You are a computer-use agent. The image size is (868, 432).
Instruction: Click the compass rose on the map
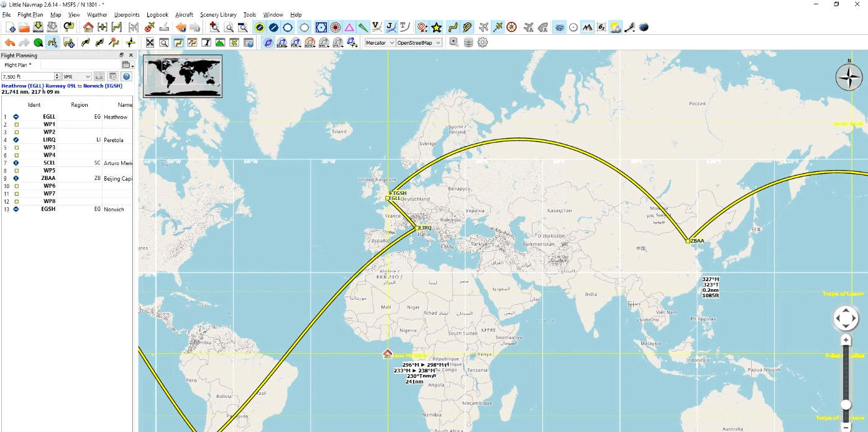click(x=849, y=77)
